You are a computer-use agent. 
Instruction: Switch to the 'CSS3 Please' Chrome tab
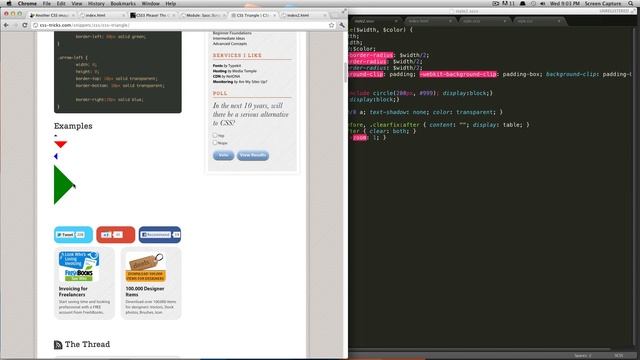(x=152, y=15)
